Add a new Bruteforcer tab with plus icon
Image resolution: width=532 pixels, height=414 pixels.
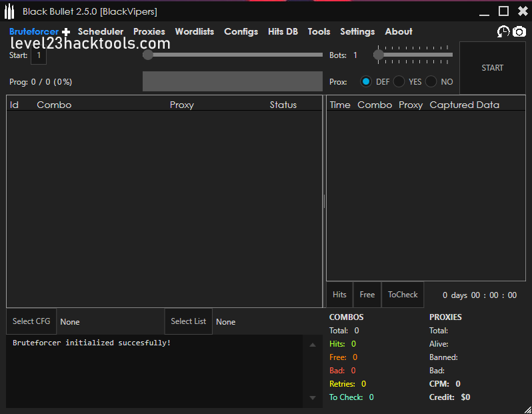click(x=66, y=32)
